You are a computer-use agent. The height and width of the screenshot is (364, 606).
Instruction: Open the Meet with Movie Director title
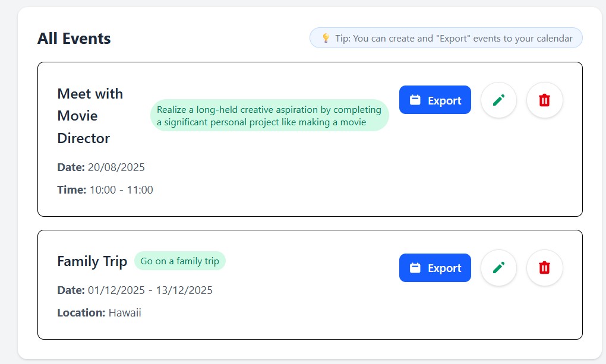[x=90, y=116]
